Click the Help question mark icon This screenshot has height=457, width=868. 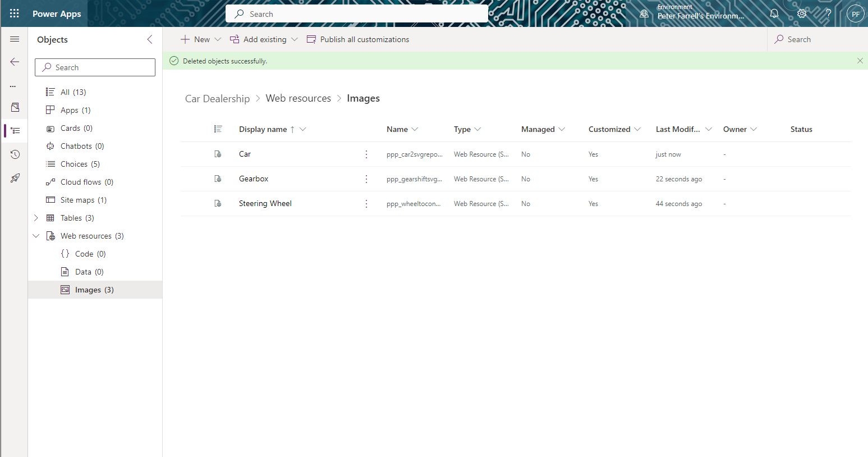[x=828, y=13]
